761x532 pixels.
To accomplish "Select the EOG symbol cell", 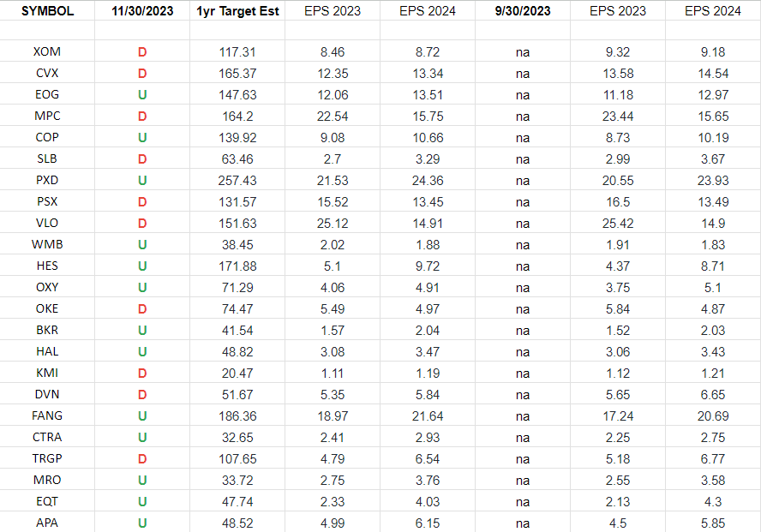I will point(47,94).
